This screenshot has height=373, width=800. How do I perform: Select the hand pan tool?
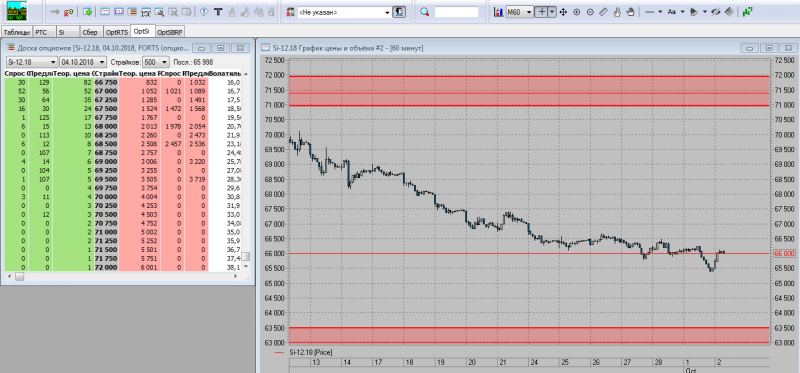(x=630, y=12)
